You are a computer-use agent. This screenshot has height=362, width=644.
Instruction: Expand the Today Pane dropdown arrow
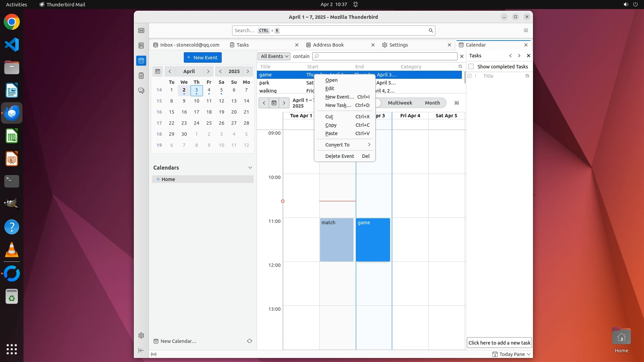(529, 354)
